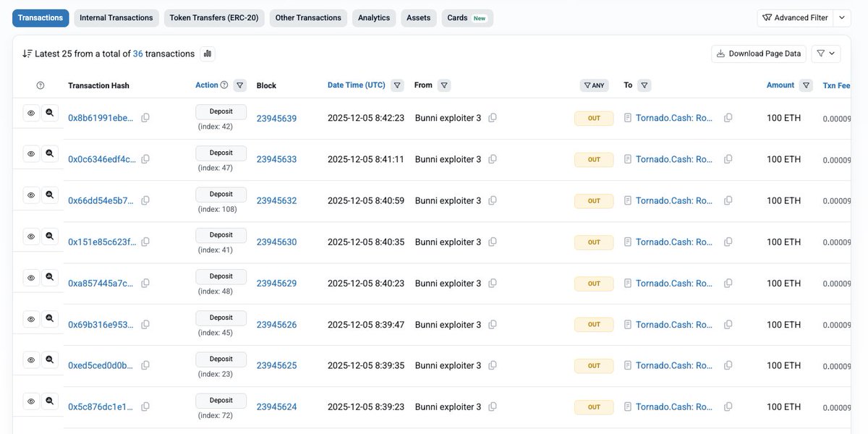Switch to Internal Transactions tab
The width and height of the screenshot is (868, 434).
116,18
